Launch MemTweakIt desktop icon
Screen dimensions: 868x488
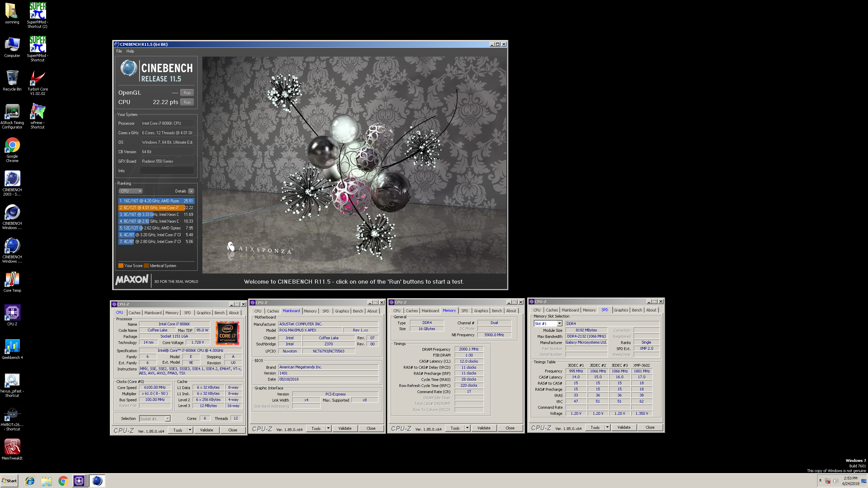[x=12, y=450]
